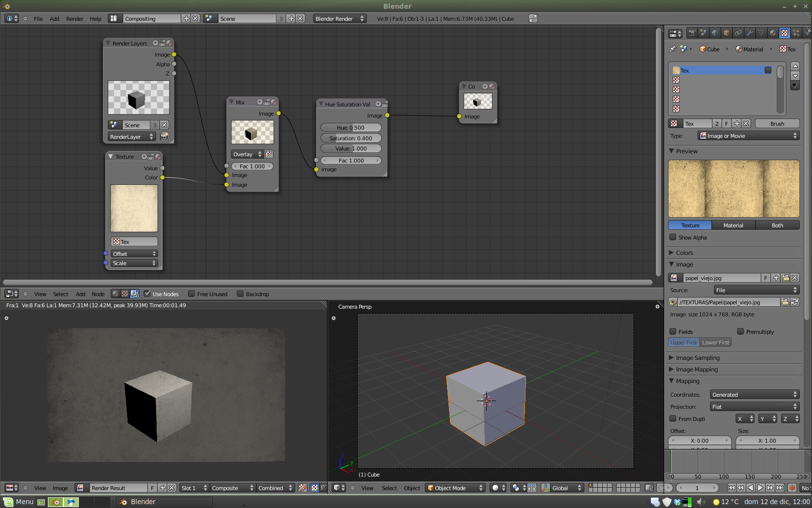Viewport: 812px width, 508px height.
Task: Toggle the Tex texture slot enable checkbox
Action: 768,70
